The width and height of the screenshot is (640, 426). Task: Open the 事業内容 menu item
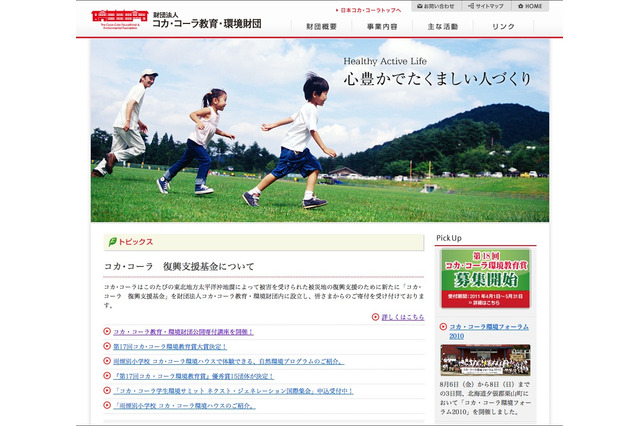coord(382,27)
